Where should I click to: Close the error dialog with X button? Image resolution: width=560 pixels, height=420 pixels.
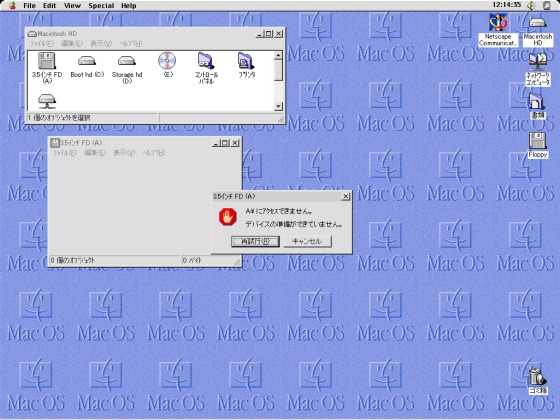(x=346, y=196)
